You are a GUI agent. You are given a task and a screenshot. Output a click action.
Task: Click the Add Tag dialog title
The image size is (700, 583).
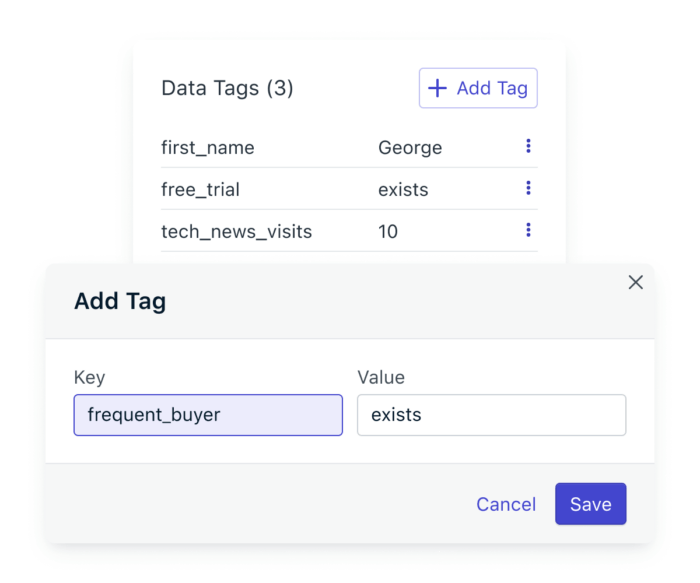[120, 301]
